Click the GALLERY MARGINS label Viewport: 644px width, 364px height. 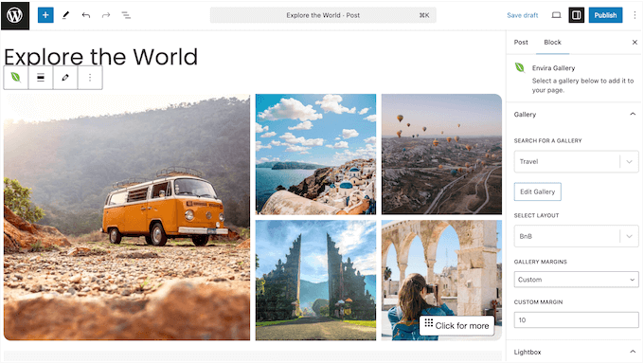[540, 262]
